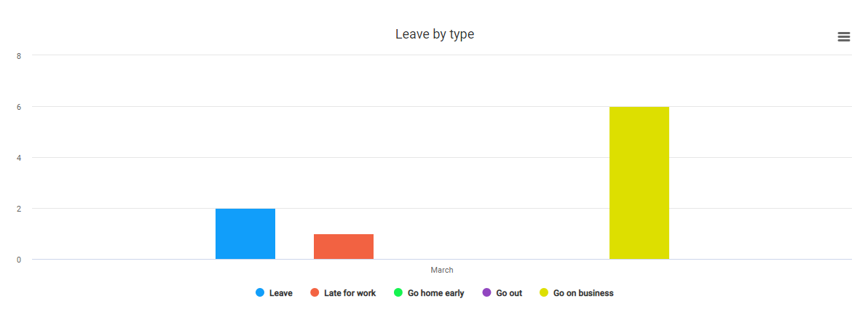Click the Leave by type chart title

pyautogui.click(x=435, y=34)
